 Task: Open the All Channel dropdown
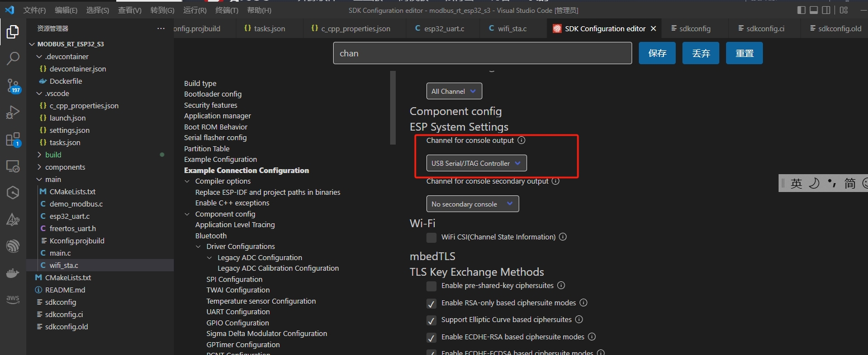pyautogui.click(x=454, y=91)
